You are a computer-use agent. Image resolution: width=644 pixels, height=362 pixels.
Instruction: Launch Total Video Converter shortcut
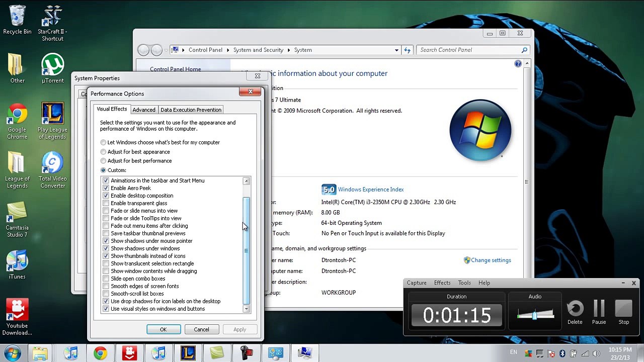click(x=52, y=170)
